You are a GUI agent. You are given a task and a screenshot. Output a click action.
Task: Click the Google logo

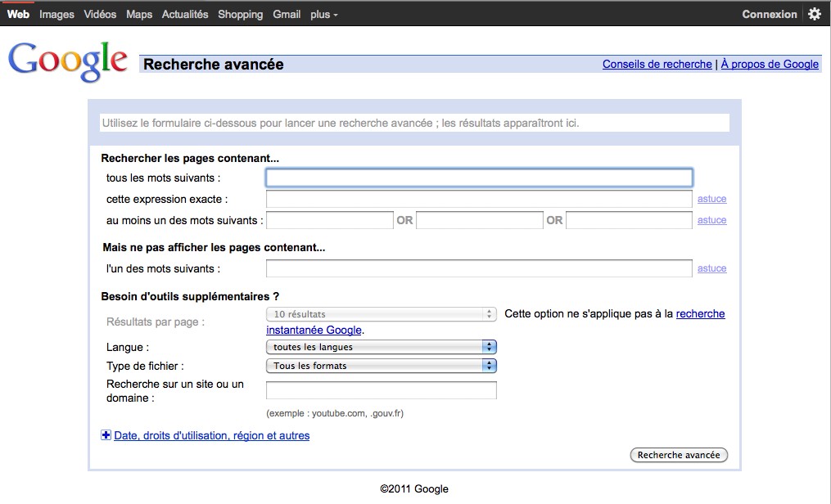click(68, 61)
